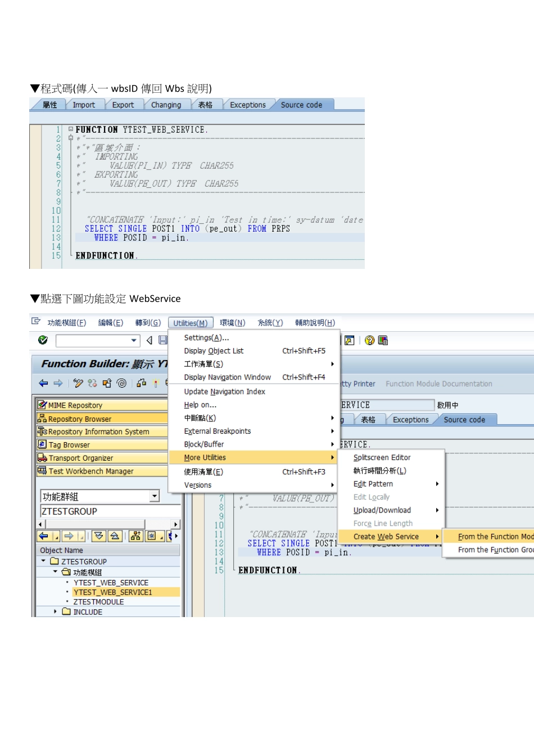Click the green checkmark Enter icon

(x=43, y=340)
